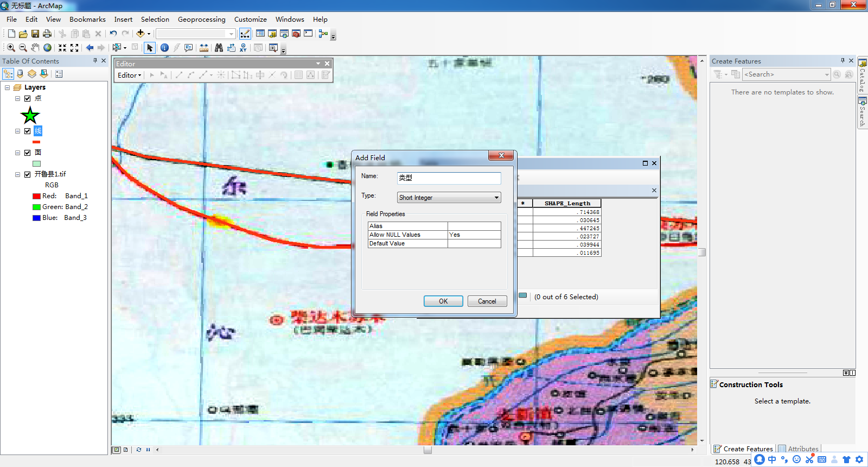
Task: Collapse the Layers data frame node
Action: (8, 87)
